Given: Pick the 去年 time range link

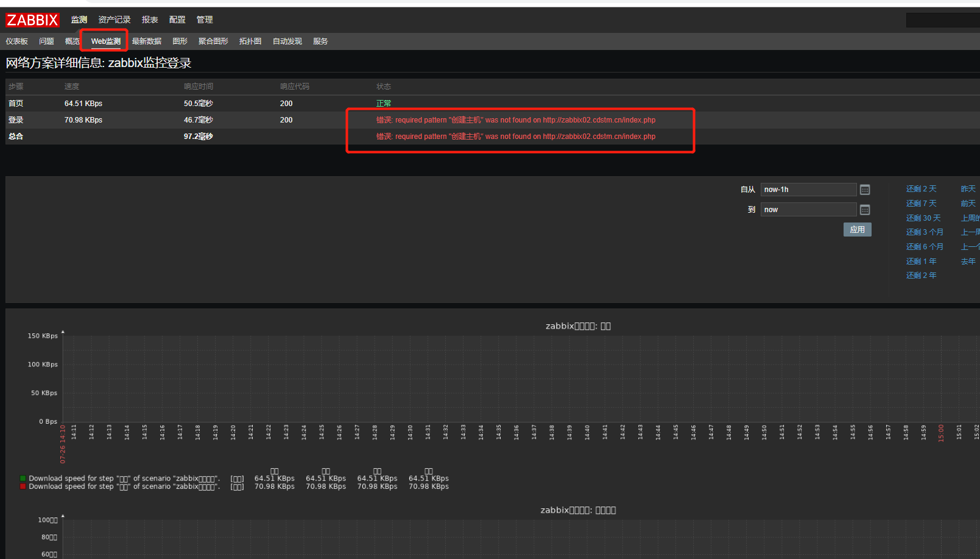Looking at the screenshot, I should [968, 262].
